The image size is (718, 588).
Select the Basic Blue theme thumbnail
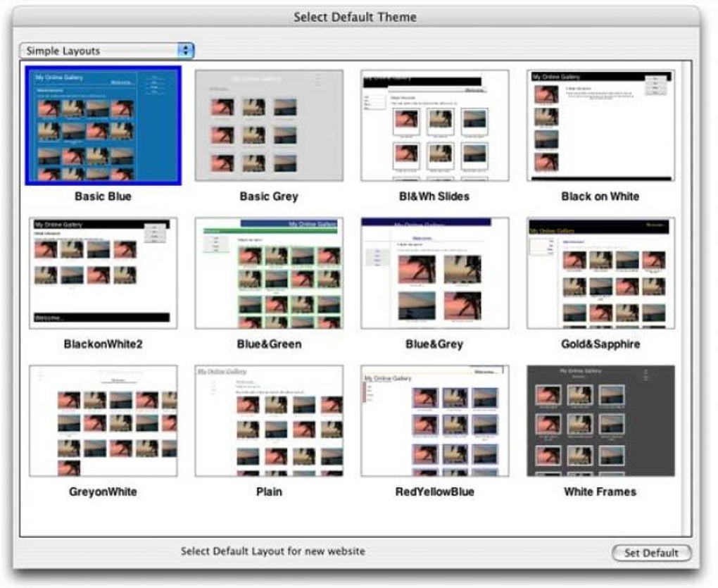click(104, 124)
